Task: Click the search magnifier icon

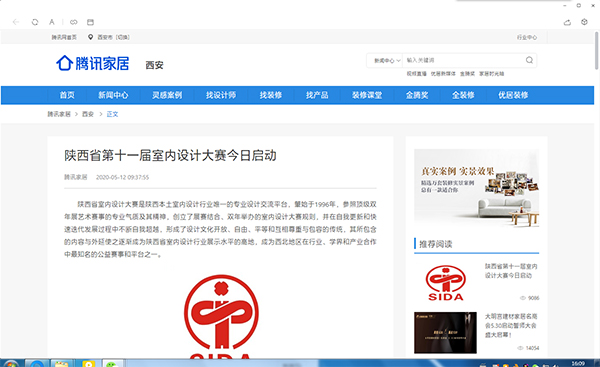Action: 529,60
